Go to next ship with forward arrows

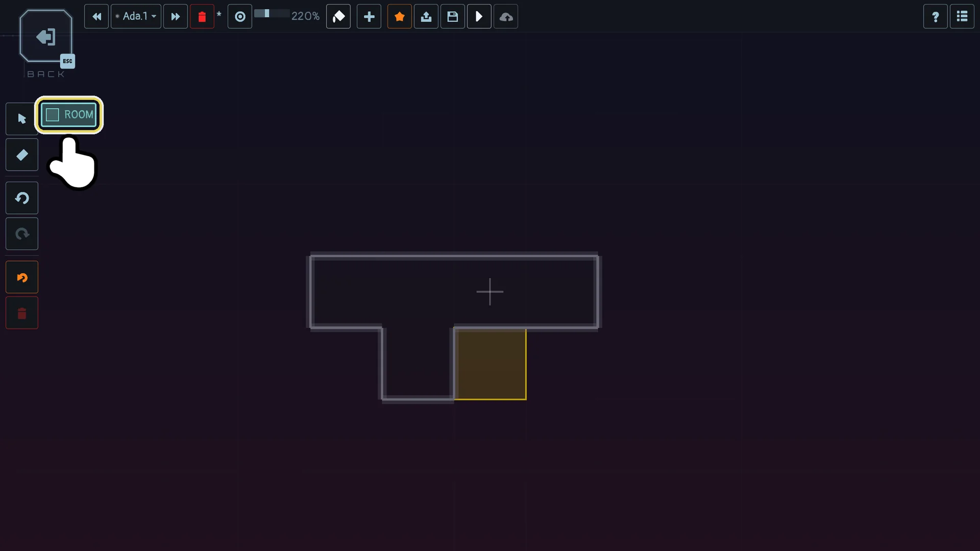tap(176, 16)
